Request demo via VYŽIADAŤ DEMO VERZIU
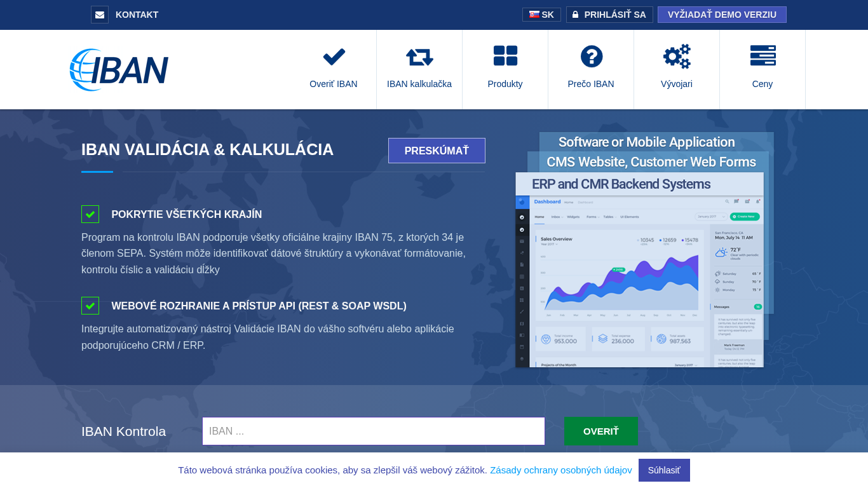868x488 pixels. pyautogui.click(x=722, y=15)
